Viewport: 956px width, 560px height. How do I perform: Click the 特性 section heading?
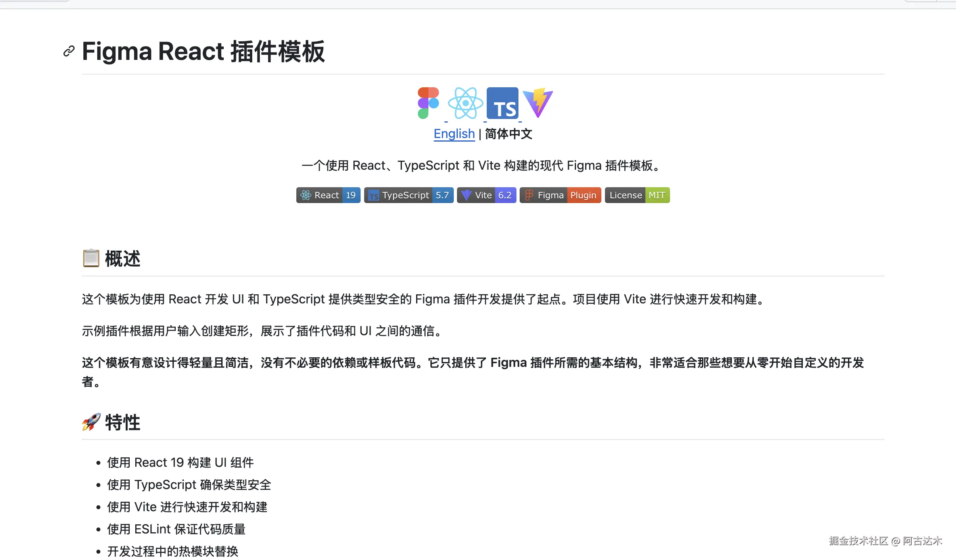pyautogui.click(x=123, y=422)
